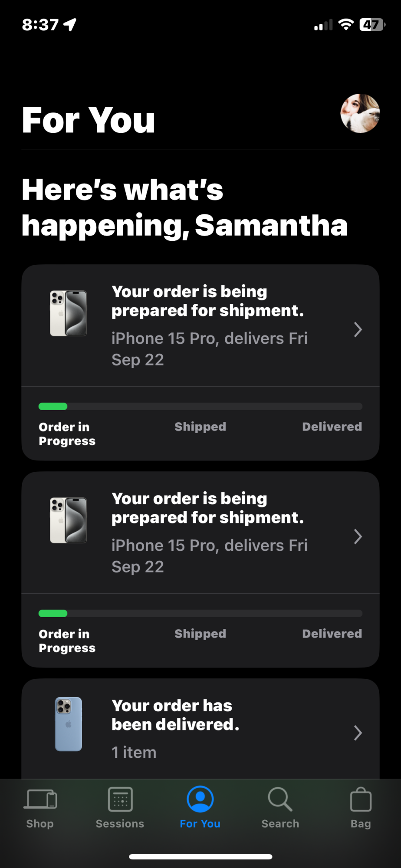
Task: Open the first order being prepared for shipment
Action: point(200,326)
